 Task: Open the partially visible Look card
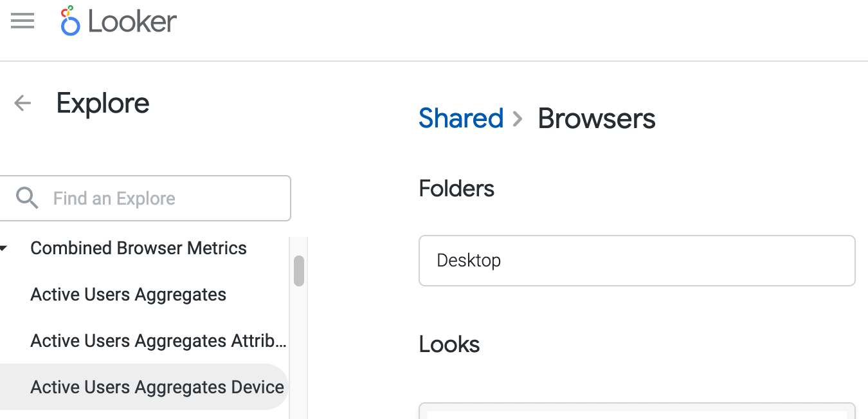636,411
